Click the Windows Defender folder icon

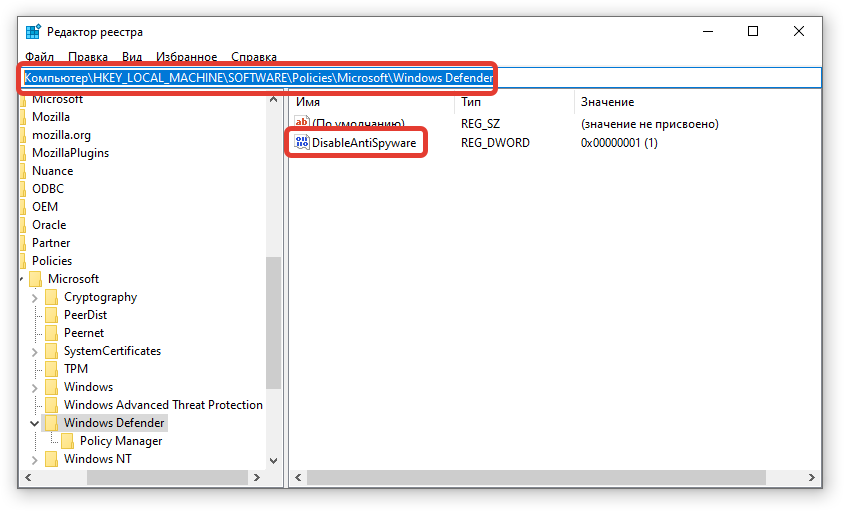pos(52,423)
